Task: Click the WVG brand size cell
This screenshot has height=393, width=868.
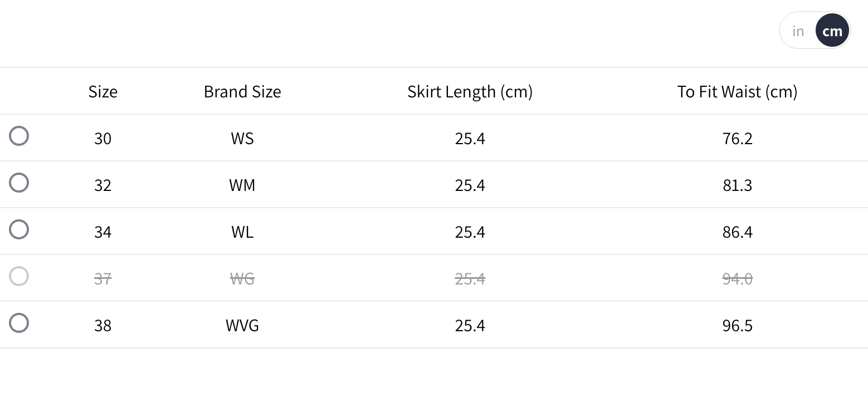Action: (x=242, y=326)
